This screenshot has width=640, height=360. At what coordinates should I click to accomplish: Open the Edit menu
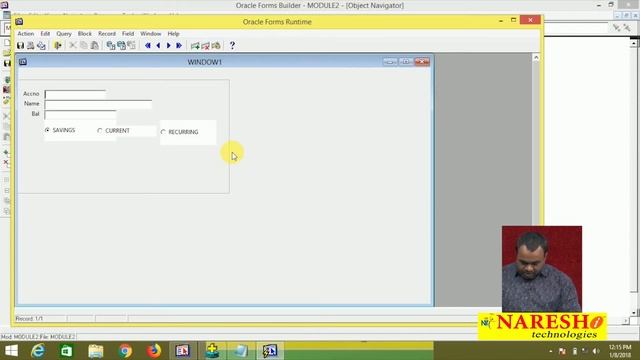click(45, 33)
